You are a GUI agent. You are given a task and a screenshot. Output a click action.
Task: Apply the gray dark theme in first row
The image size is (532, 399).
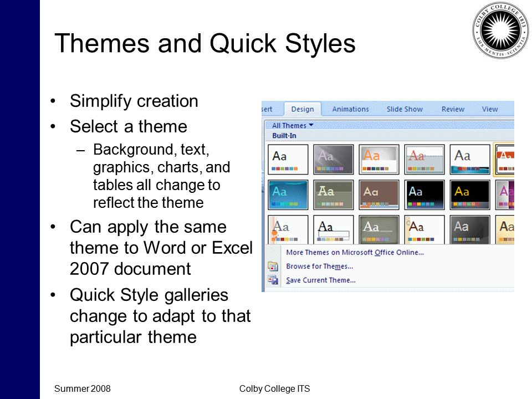(334, 160)
